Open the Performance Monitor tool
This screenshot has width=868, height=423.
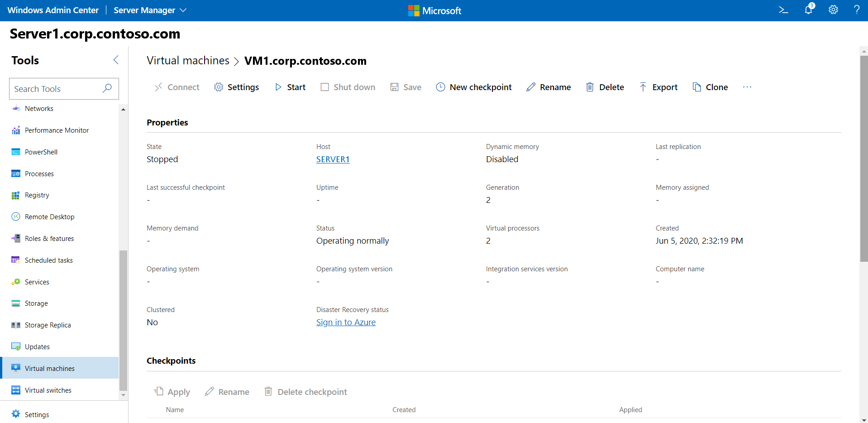pos(57,130)
